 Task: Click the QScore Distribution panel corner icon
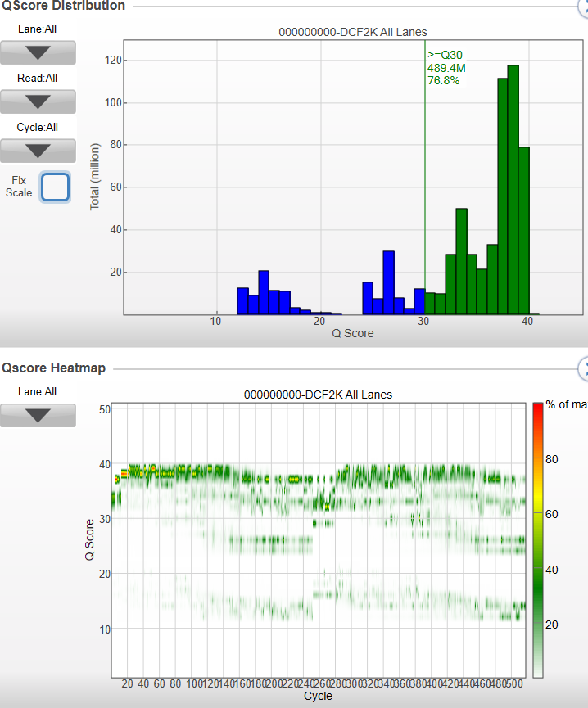point(583,7)
